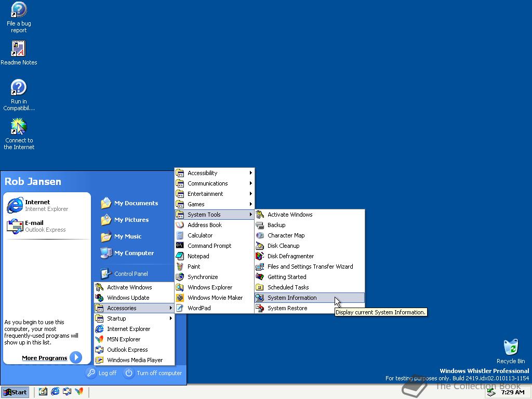This screenshot has width=532, height=399.
Task: Click the My Pictures folder icon
Action: 106,220
